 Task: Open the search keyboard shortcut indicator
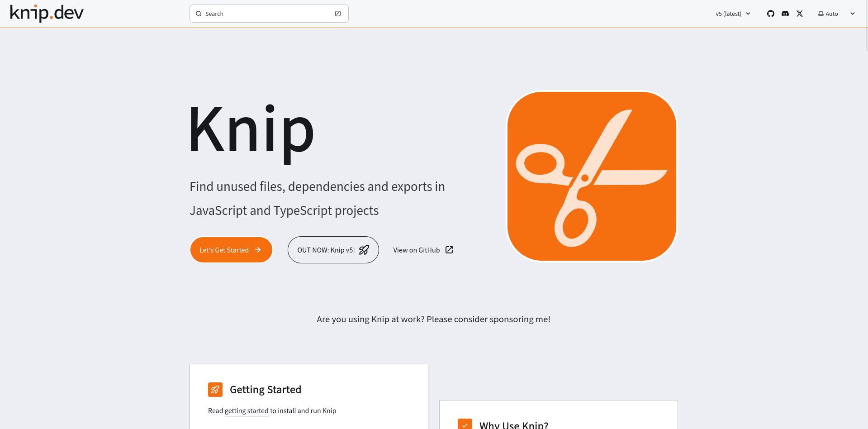[x=338, y=14]
